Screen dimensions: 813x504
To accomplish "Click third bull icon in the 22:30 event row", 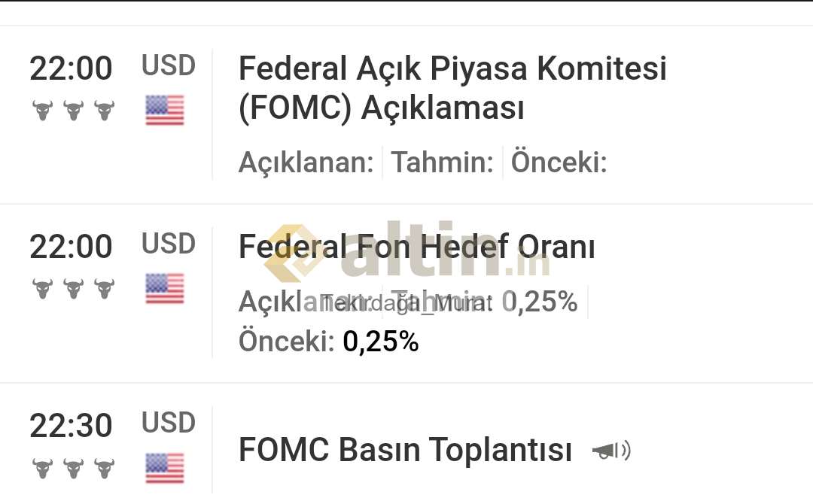I will click(104, 468).
